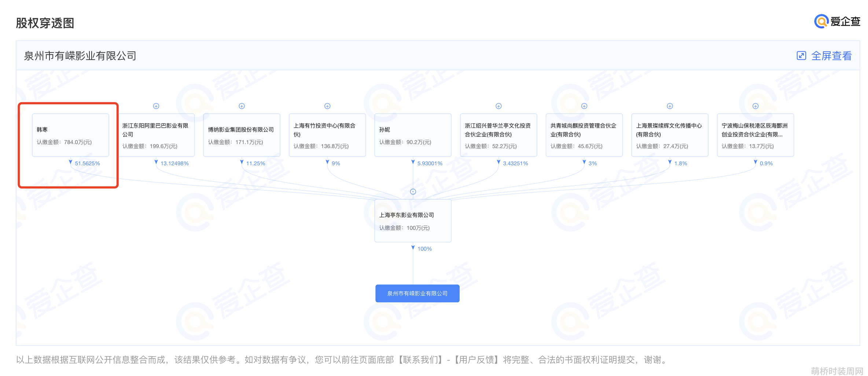Expand plus node above 上海景璨续辉文化传播中心

point(670,106)
